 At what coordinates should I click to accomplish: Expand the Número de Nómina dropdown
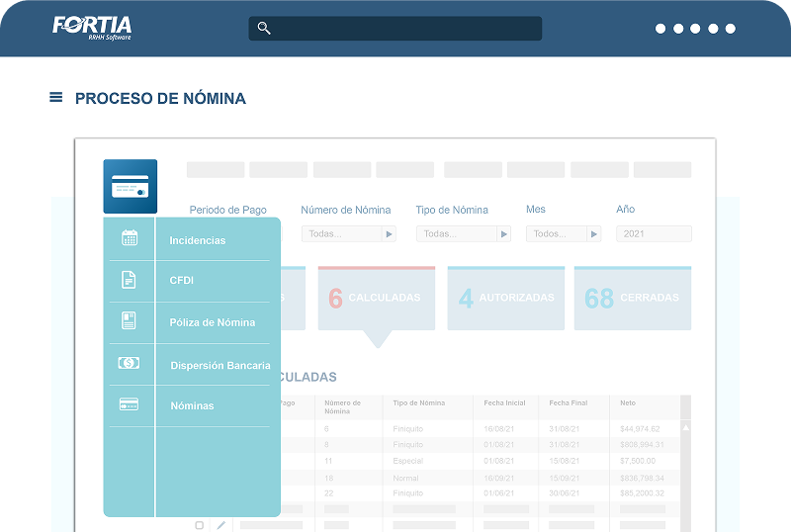click(x=389, y=234)
